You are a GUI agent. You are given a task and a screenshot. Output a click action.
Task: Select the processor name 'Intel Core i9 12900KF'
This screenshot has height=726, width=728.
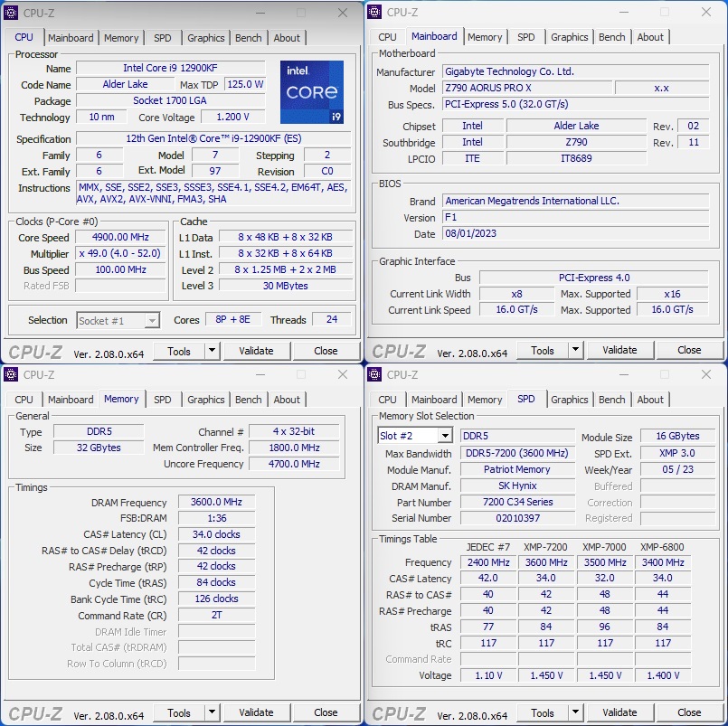pyautogui.click(x=170, y=68)
